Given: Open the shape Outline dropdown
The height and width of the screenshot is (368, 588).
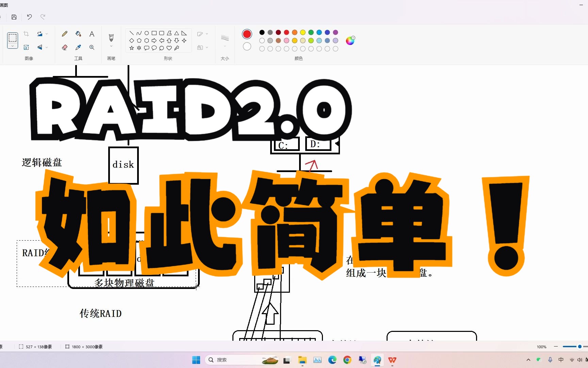Looking at the screenshot, I should (202, 34).
